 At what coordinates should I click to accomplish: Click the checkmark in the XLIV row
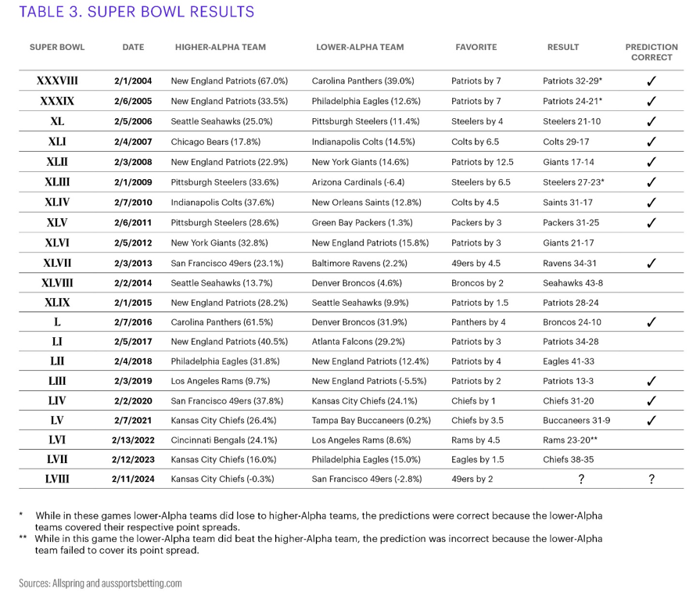[x=652, y=203]
